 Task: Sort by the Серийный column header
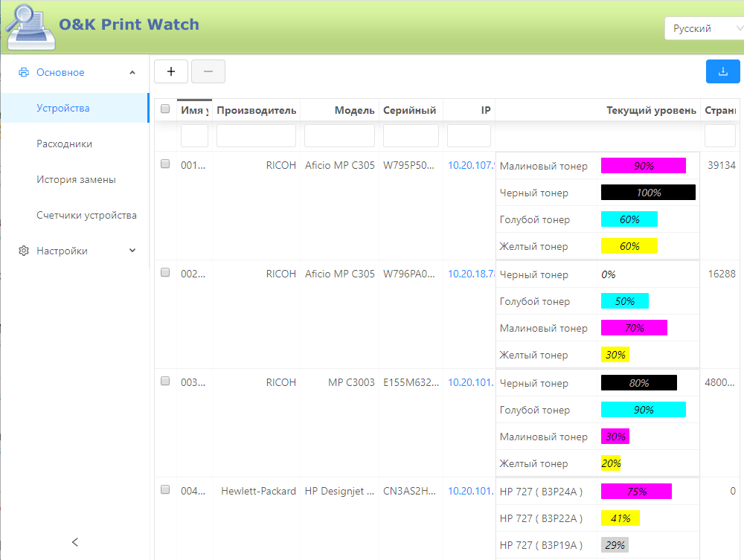(x=409, y=111)
